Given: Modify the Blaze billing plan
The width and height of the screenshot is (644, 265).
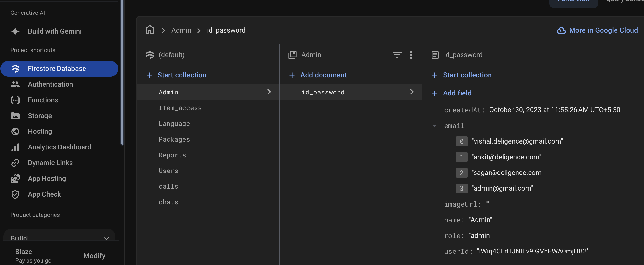Looking at the screenshot, I should (94, 255).
